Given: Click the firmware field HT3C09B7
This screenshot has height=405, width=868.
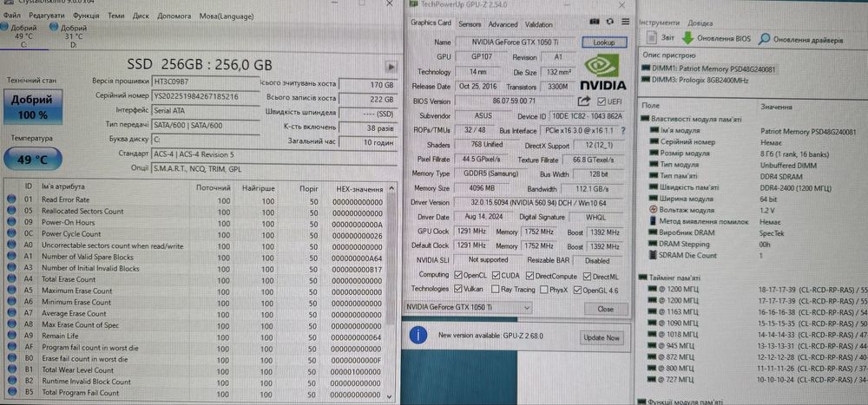Looking at the screenshot, I should coord(205,81).
